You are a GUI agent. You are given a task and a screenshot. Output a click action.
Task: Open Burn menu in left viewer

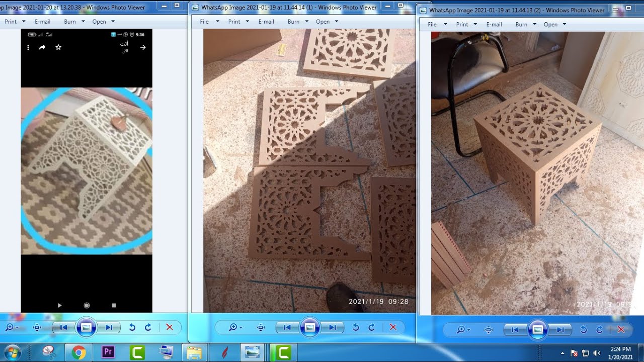(73, 22)
